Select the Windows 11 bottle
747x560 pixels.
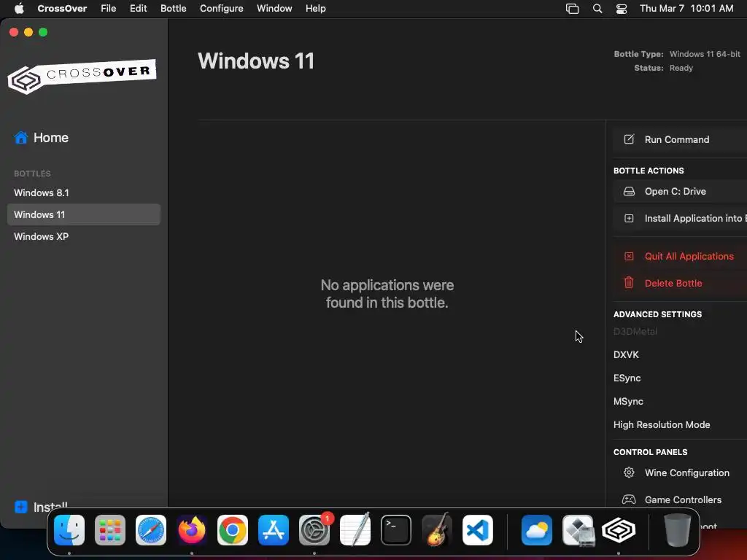point(84,214)
